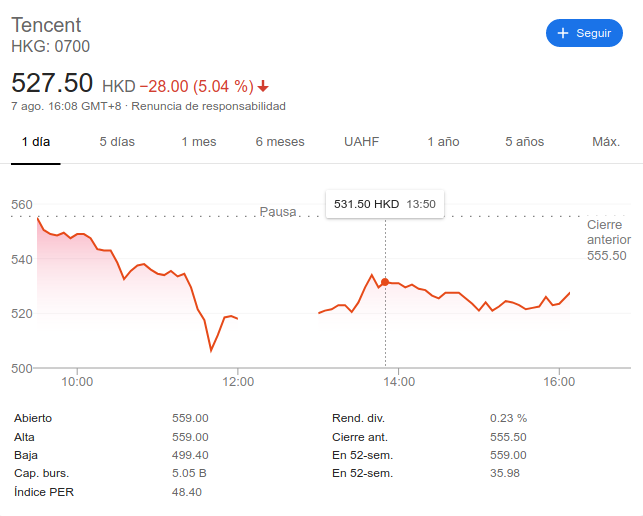
Task: Switch chart to 1 año
Action: pyautogui.click(x=443, y=142)
